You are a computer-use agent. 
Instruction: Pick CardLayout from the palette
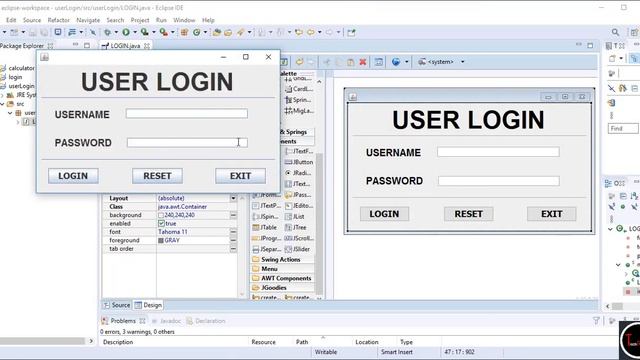pyautogui.click(x=299, y=89)
